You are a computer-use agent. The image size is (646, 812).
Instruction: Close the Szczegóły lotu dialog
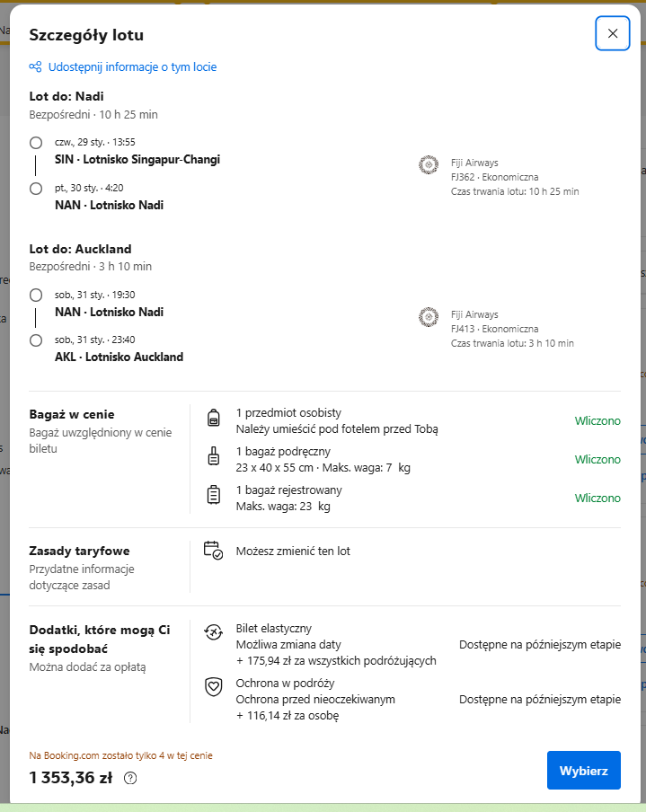pos(613,33)
